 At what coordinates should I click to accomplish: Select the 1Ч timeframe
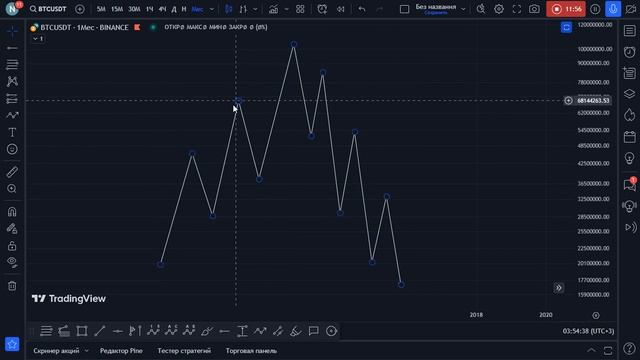(150, 9)
